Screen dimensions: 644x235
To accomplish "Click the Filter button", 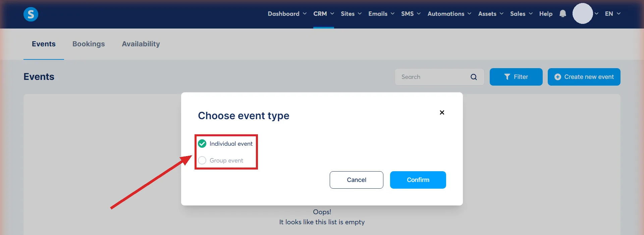I will (516, 77).
